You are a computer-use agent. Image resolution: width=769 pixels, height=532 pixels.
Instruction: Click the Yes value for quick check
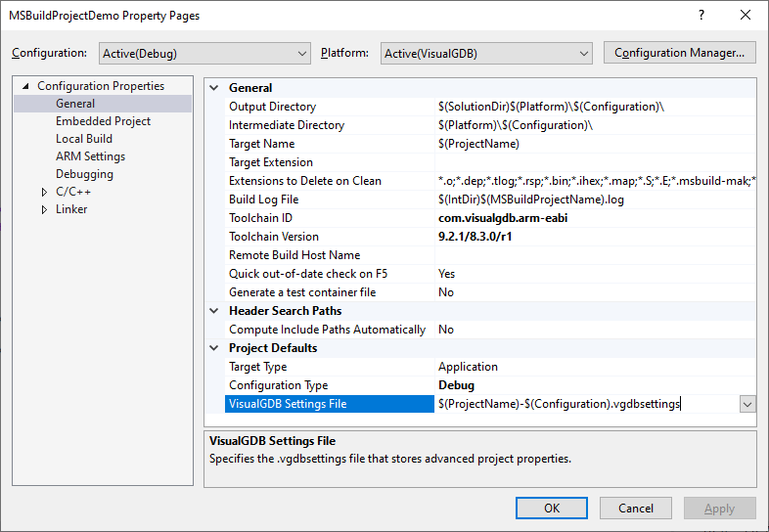pos(446,274)
